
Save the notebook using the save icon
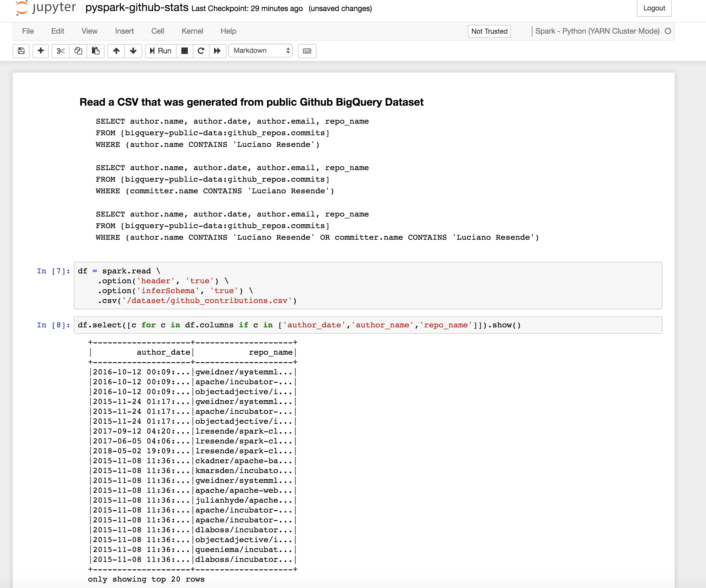point(21,51)
